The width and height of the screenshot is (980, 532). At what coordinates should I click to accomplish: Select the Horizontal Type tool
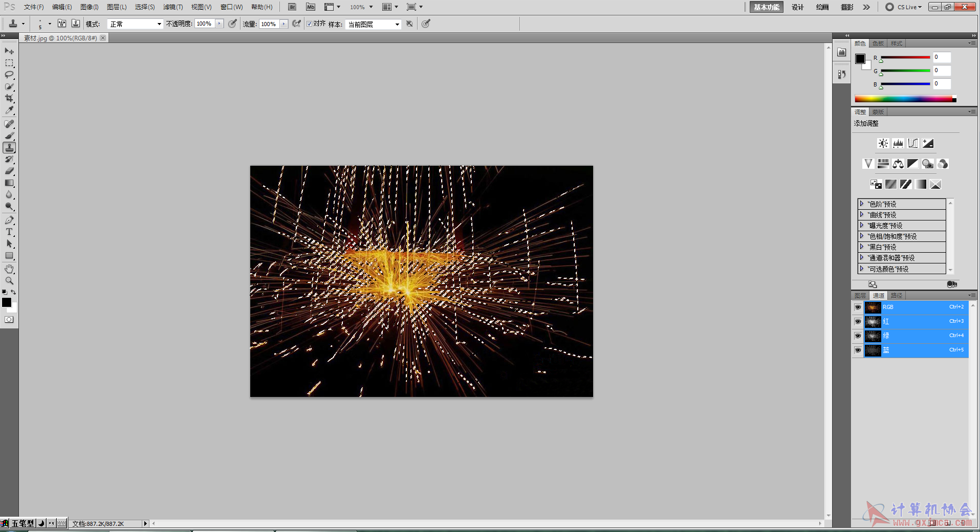9,232
